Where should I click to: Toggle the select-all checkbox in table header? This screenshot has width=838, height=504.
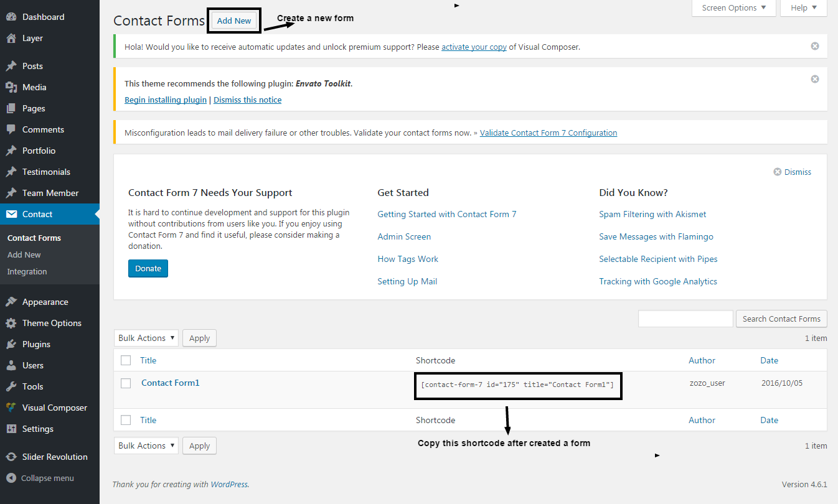tap(126, 360)
